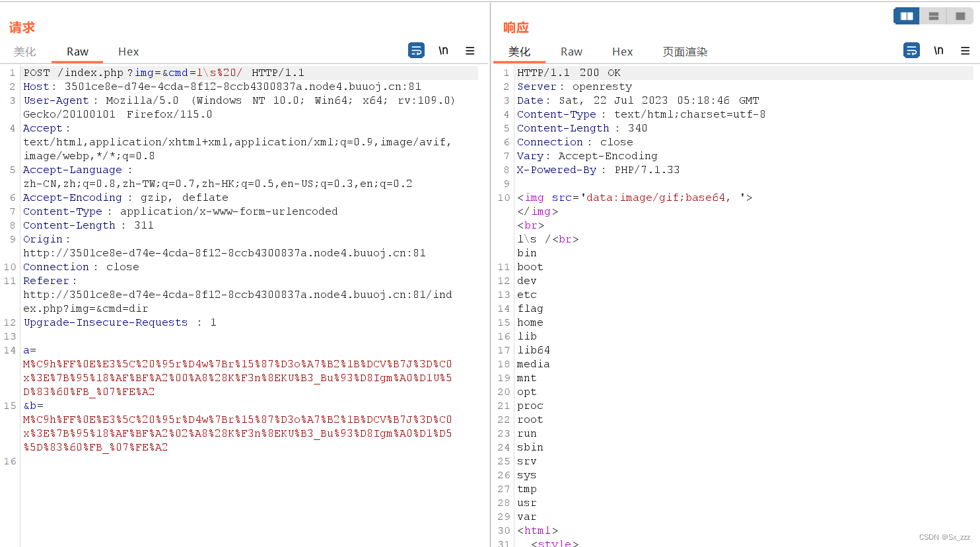Click the HTTP/1.1 200 OK status line
Viewport: 980px width, 547px height.
pos(569,73)
